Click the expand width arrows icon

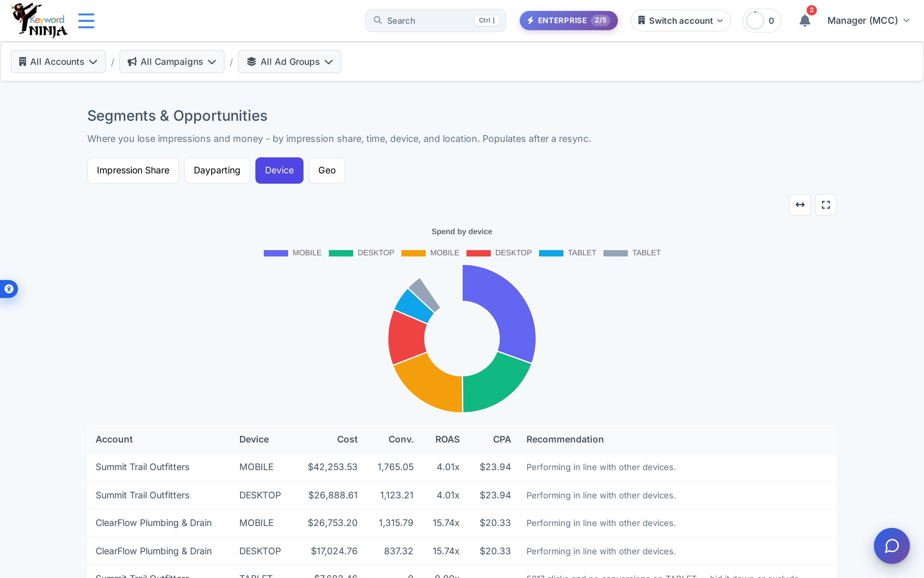(x=800, y=205)
